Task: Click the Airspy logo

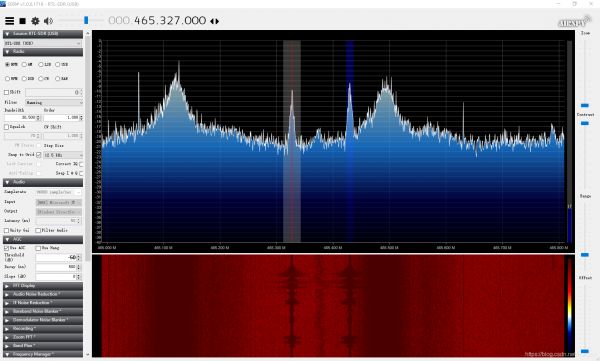Action: [574, 22]
